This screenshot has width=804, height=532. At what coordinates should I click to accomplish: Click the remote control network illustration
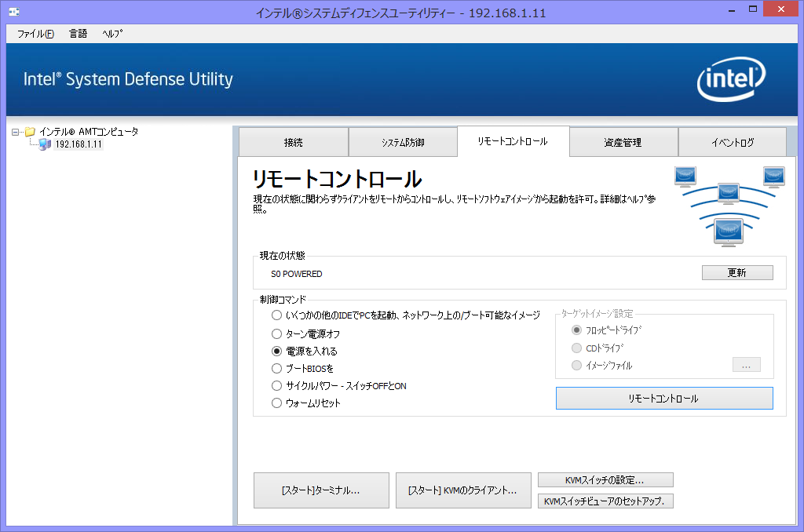click(x=729, y=206)
